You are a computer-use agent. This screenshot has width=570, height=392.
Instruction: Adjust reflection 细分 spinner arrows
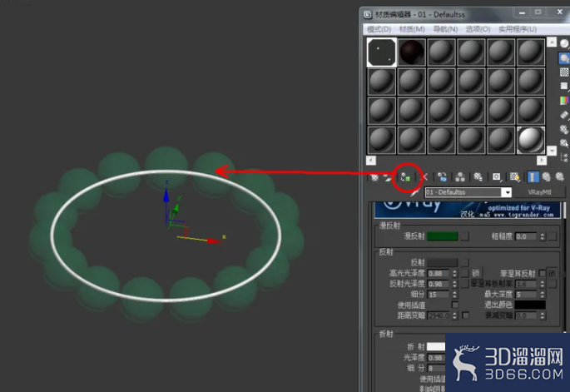point(454,295)
